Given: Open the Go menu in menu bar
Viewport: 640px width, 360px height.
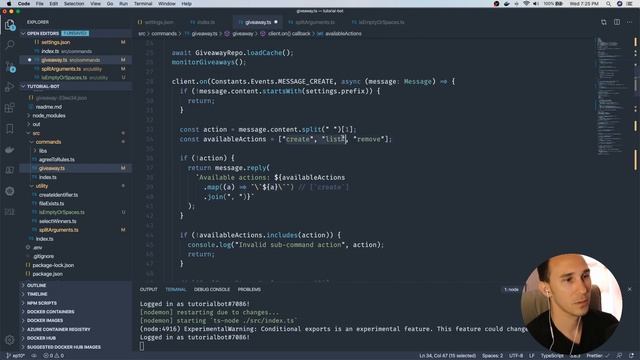Looking at the screenshot, I should coord(110,4).
